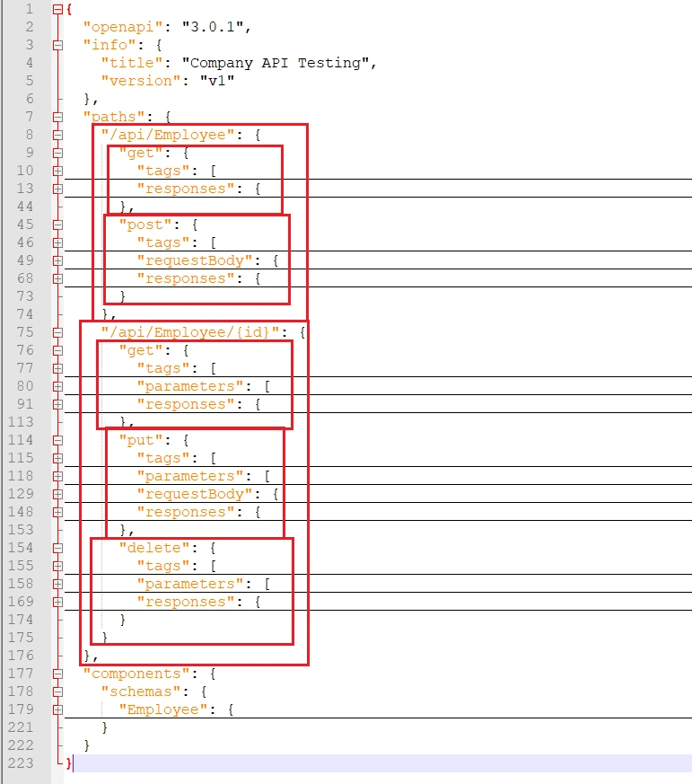Expand the "tags" fold on line 77

[x=58, y=368]
